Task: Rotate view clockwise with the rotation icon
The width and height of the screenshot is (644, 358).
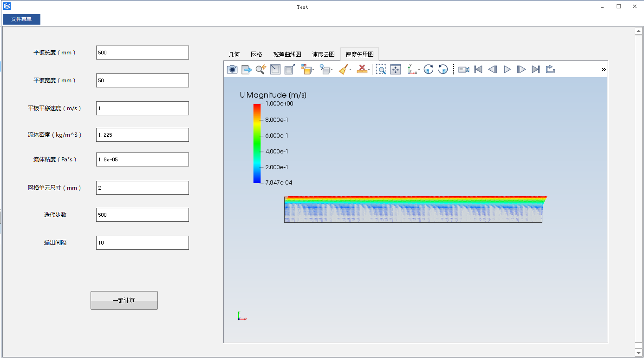Action: point(429,69)
